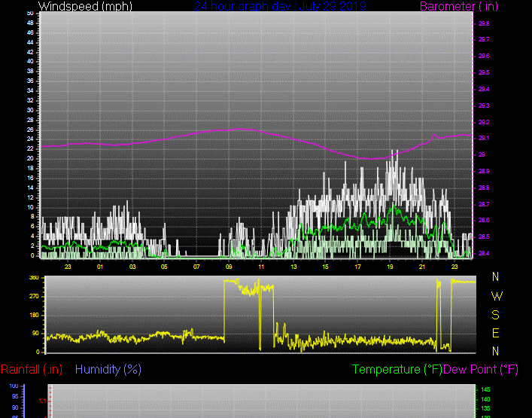Click the 09 hour label on time axis

tap(229, 267)
